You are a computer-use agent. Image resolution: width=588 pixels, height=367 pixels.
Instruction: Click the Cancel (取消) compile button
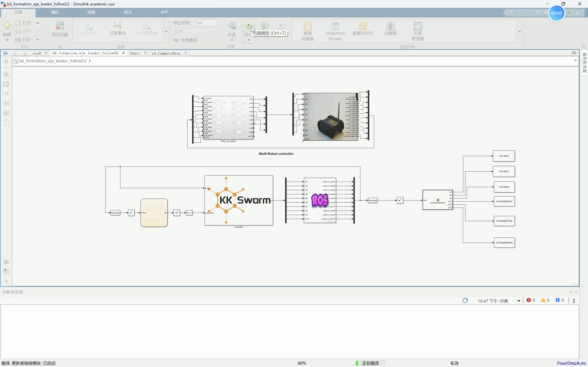pyautogui.click(x=454, y=363)
